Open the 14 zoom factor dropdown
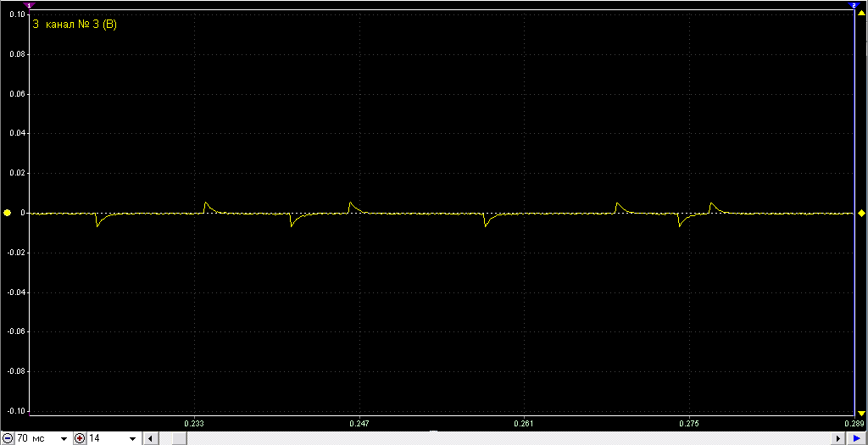Screen dimensions: 868x445 click(x=133, y=439)
